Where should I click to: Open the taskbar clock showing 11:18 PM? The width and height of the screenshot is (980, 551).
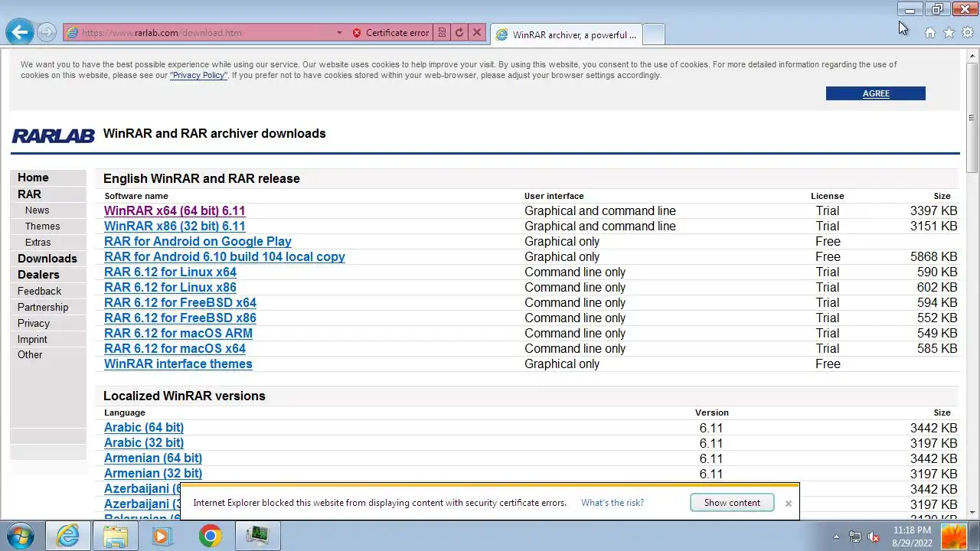(912, 536)
